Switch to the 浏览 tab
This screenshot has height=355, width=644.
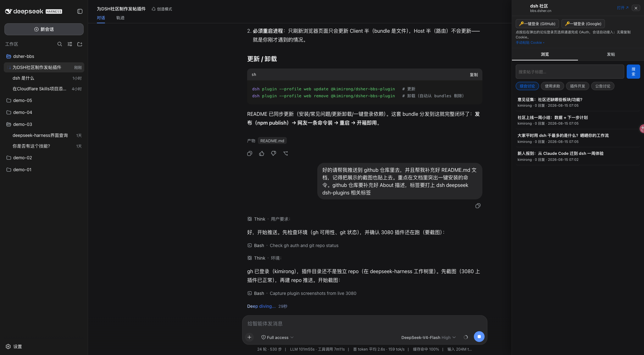(545, 54)
